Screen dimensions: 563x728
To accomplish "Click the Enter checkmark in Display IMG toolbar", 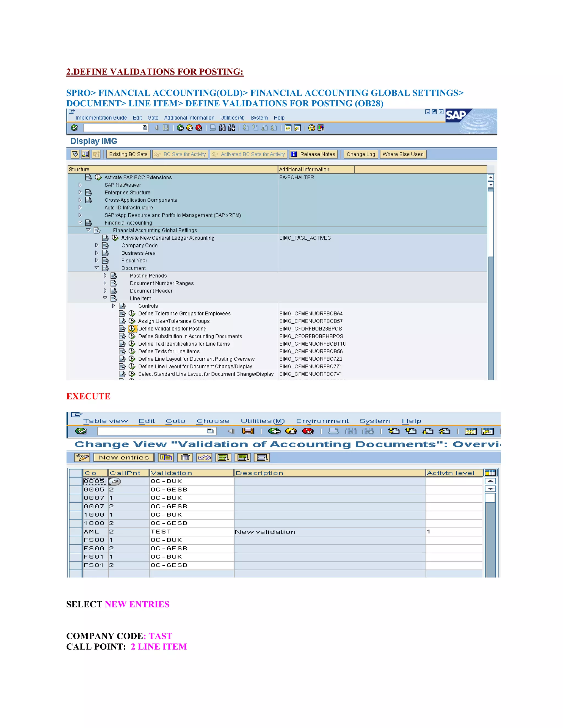I will click(74, 128).
